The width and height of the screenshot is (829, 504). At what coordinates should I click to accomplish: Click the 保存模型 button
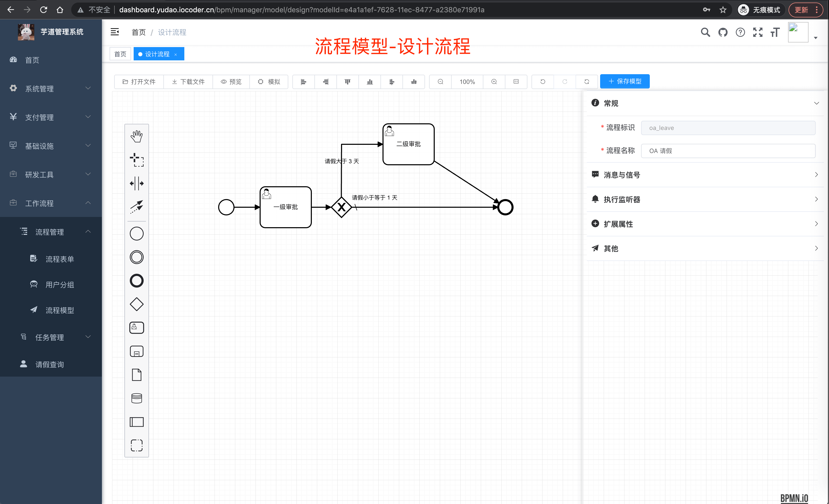click(624, 81)
